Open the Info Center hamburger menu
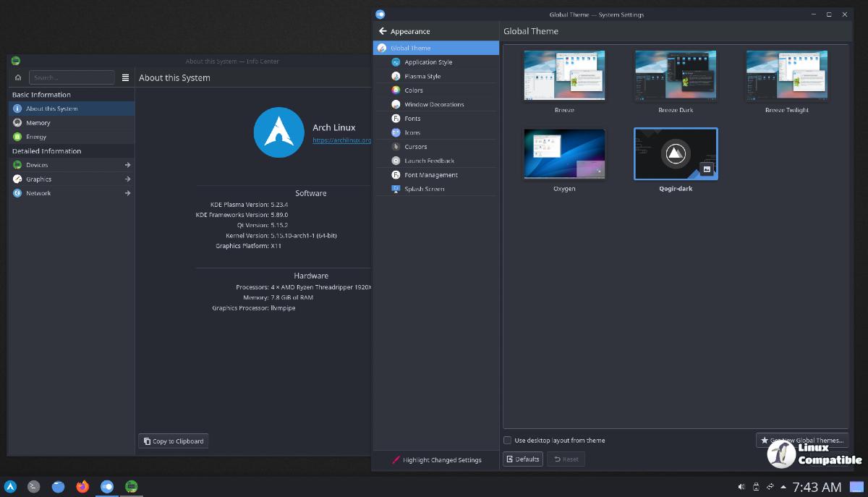This screenshot has height=497, width=868. pyautogui.click(x=125, y=77)
